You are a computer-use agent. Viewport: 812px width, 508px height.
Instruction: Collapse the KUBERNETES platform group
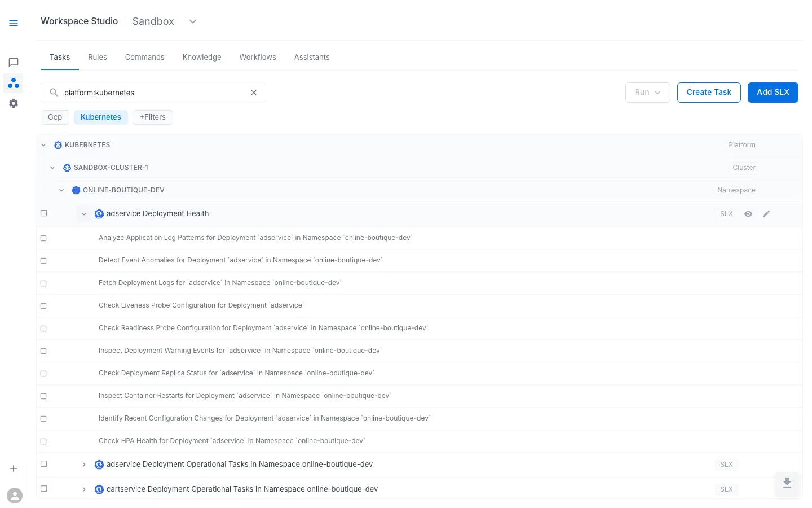pos(43,144)
